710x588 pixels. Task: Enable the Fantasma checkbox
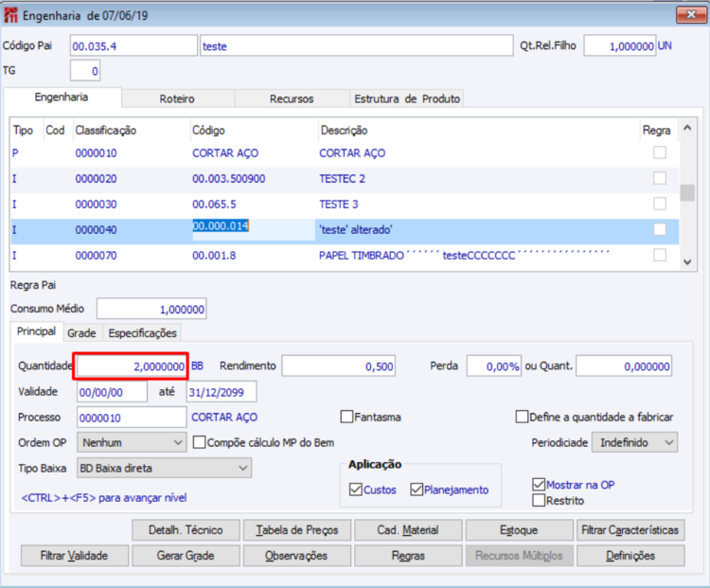[347, 417]
